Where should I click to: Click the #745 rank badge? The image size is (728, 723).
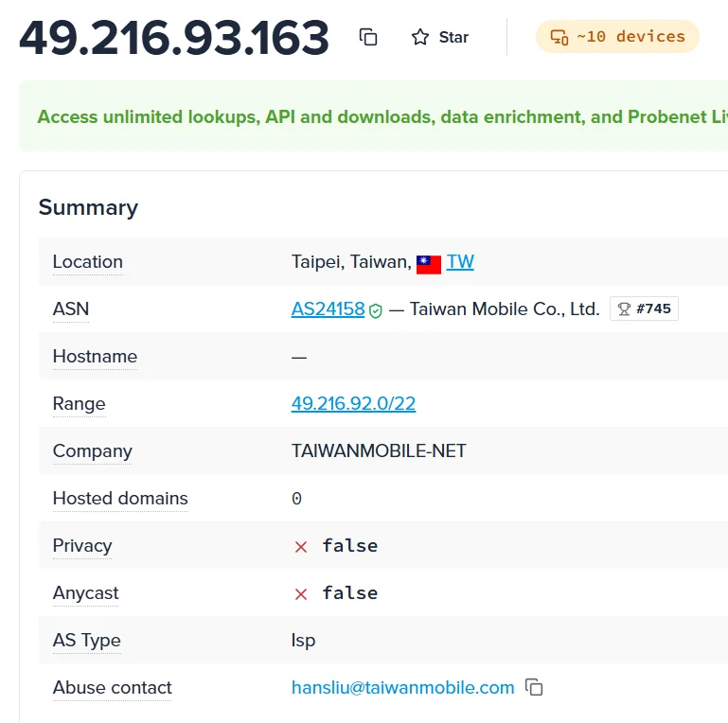[x=644, y=309]
